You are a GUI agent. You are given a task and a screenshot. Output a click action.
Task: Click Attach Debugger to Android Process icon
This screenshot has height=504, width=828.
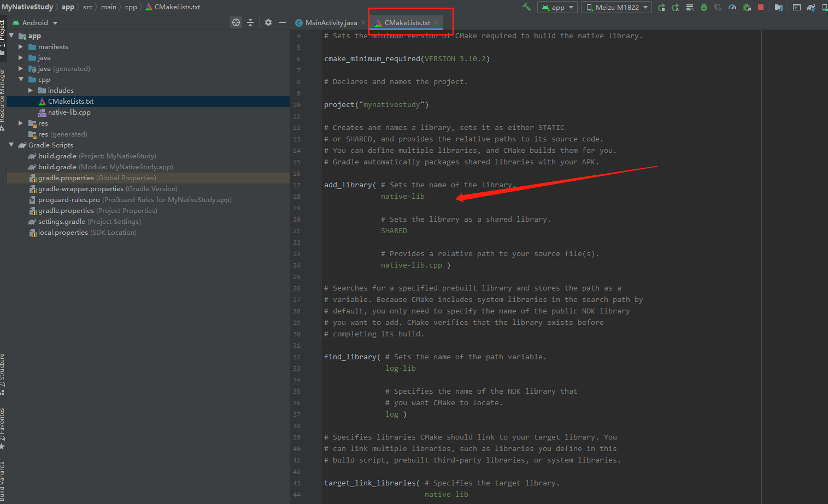pyautogui.click(x=747, y=7)
